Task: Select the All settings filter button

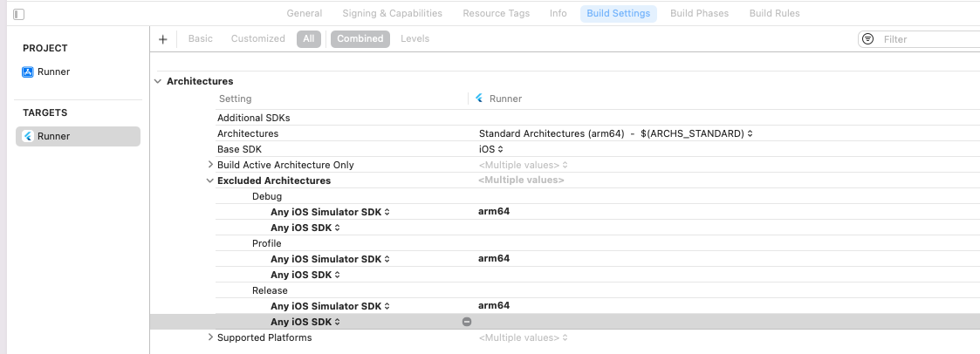Action: [x=309, y=39]
